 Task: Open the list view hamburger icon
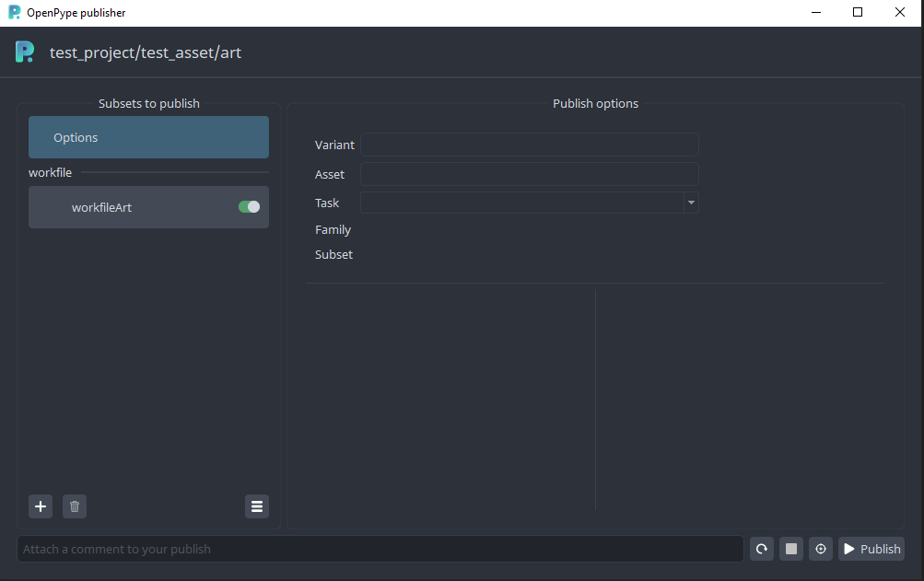tap(257, 506)
